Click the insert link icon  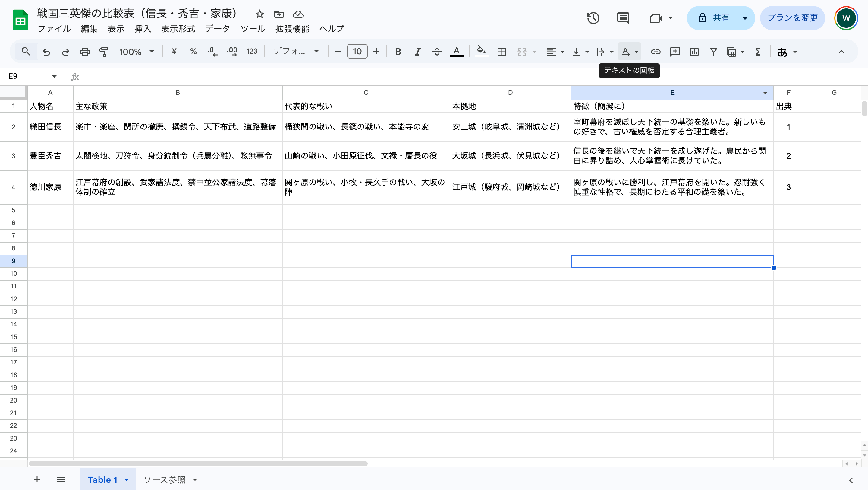656,52
